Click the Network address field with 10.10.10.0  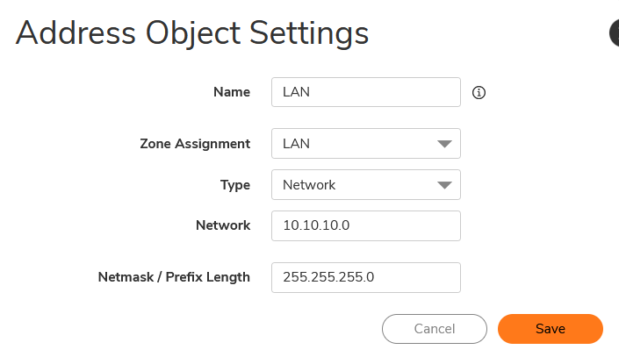tap(366, 225)
